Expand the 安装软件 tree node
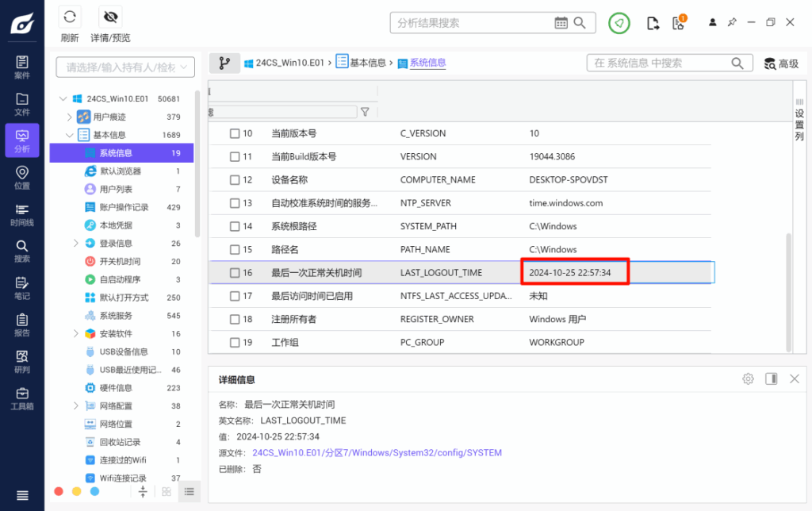This screenshot has width=812, height=511. tap(75, 333)
